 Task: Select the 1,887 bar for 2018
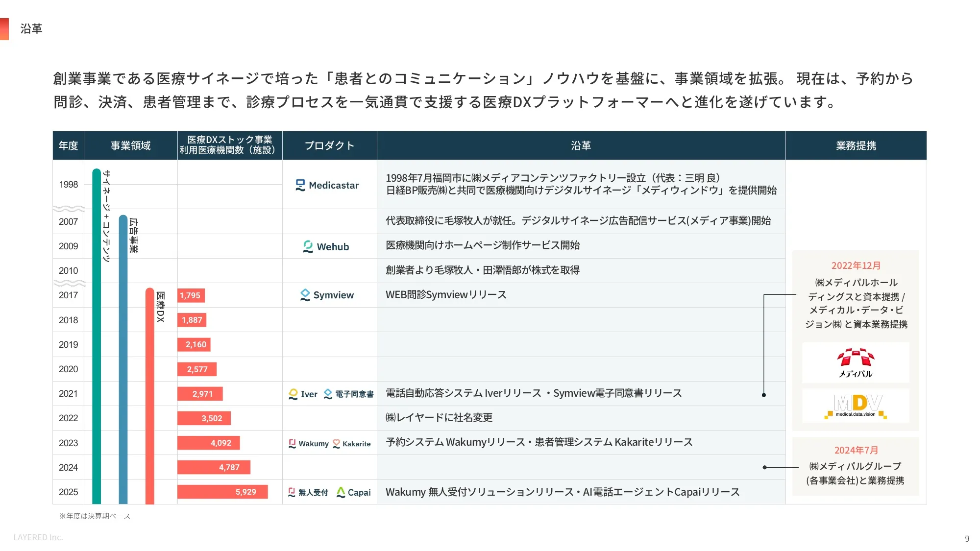point(192,320)
